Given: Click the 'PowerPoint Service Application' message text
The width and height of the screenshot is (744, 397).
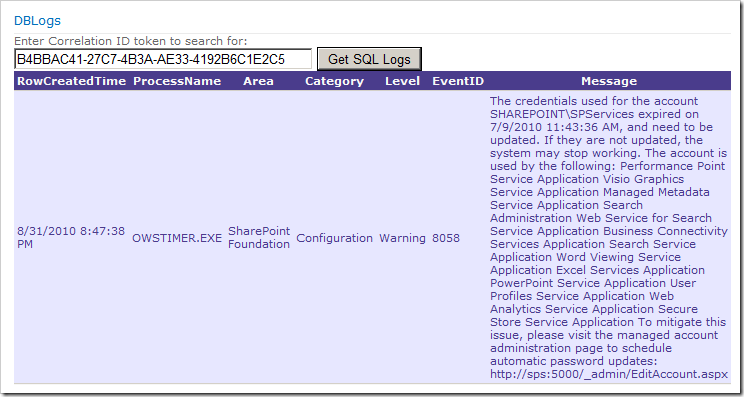Looking at the screenshot, I should pyautogui.click(x=593, y=283).
